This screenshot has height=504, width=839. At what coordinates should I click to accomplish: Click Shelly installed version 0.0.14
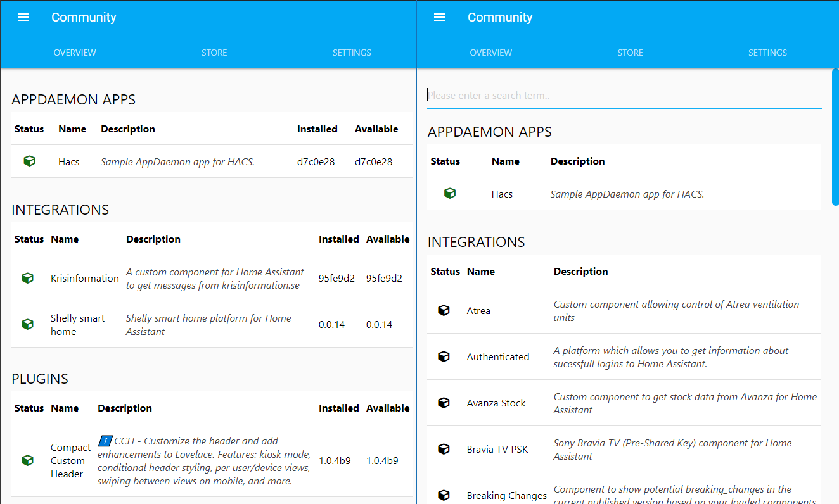click(331, 324)
